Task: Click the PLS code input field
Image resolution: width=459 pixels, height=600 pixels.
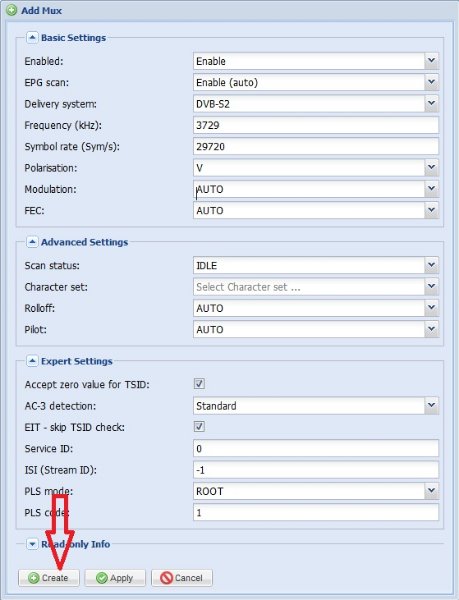Action: pyautogui.click(x=316, y=512)
